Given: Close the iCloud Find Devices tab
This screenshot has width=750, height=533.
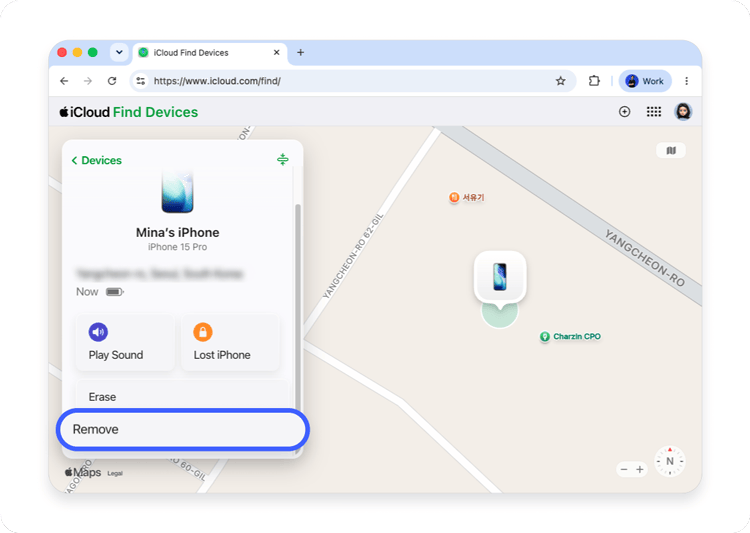Looking at the screenshot, I should coord(276,53).
